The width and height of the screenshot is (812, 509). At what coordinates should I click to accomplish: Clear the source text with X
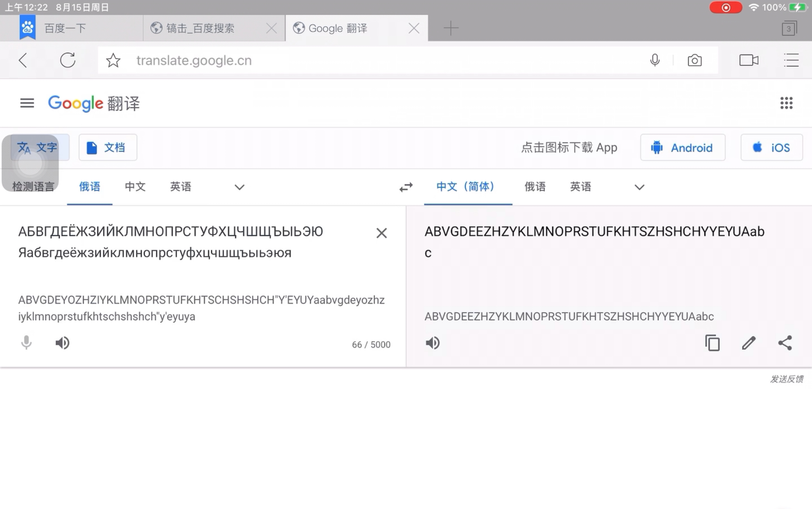tap(381, 233)
